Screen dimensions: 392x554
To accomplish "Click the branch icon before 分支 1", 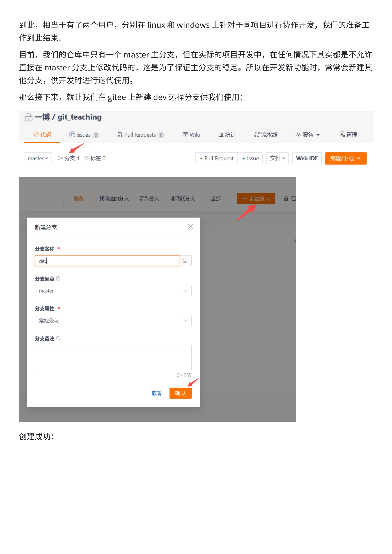I will [x=60, y=158].
